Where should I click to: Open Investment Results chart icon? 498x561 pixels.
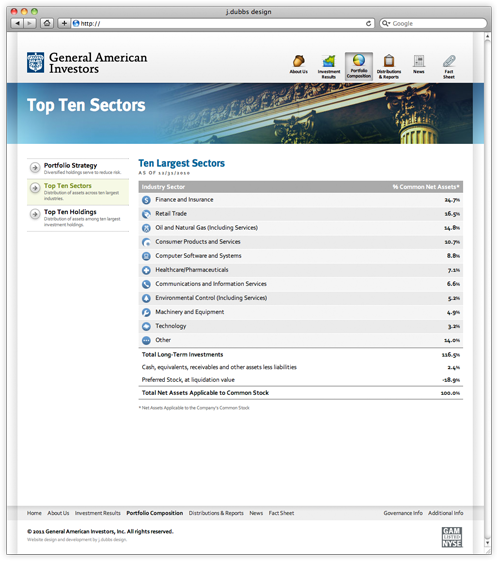click(328, 61)
